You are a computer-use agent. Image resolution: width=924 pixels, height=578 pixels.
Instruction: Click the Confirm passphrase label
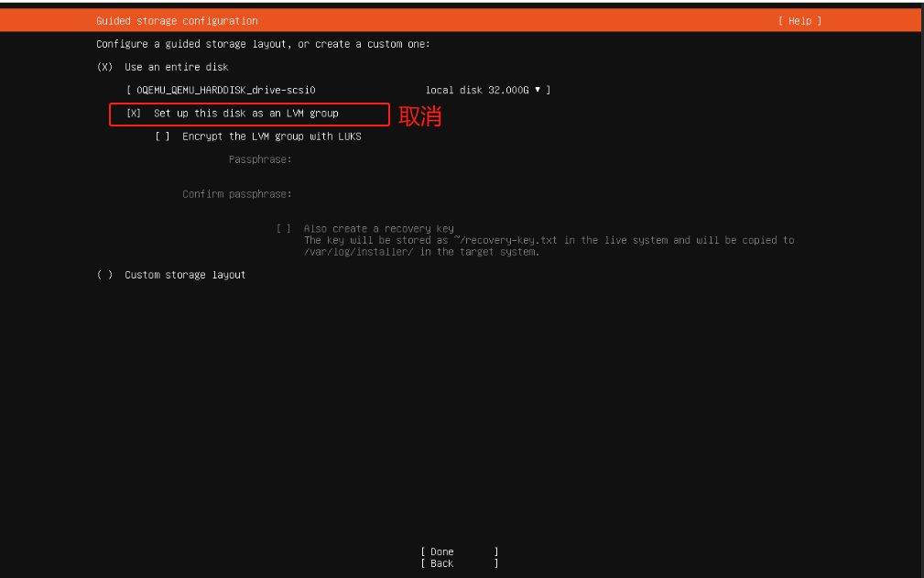[236, 194]
